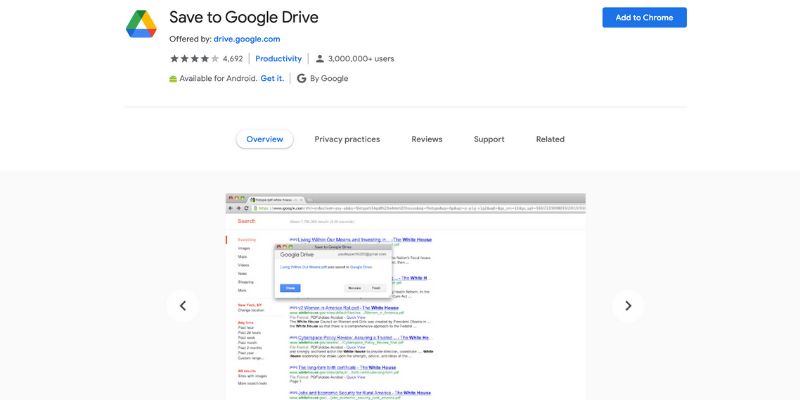This screenshot has width=800, height=400.
Task: Open the Reviews tab
Action: [427, 139]
